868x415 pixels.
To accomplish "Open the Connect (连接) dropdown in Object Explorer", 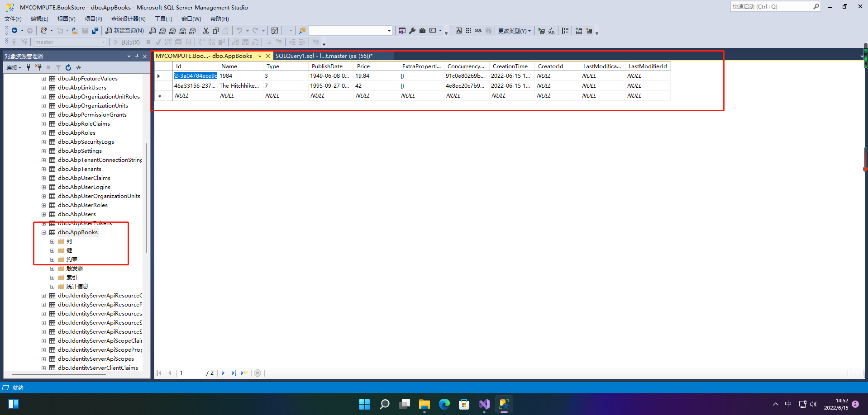I will click(14, 68).
